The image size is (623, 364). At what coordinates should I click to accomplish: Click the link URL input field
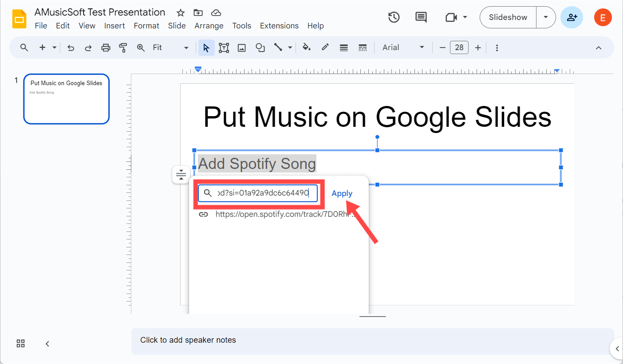[x=258, y=193]
